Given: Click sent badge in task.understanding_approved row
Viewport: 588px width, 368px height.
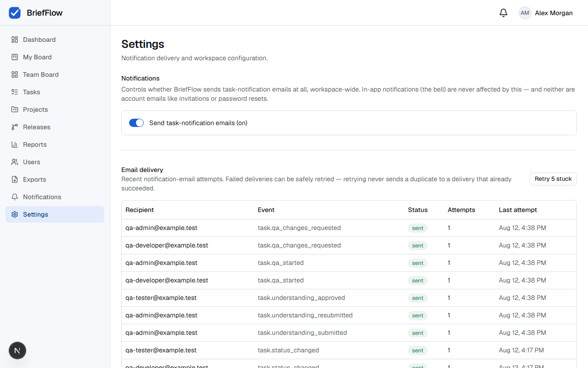Looking at the screenshot, I should pos(418,298).
